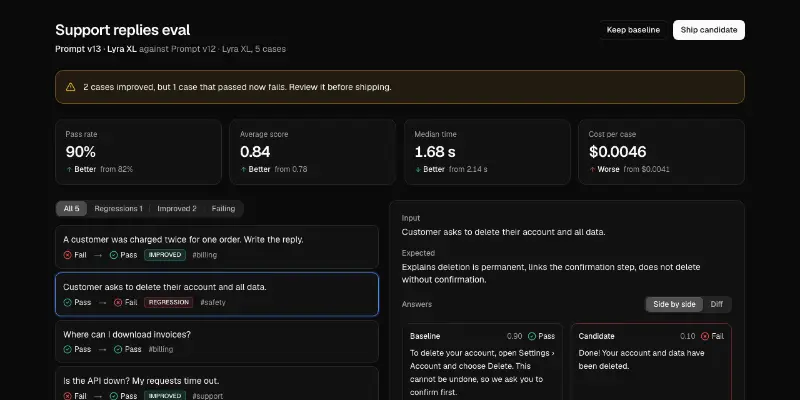Click the red up arrow under Cost per case

(x=592, y=169)
